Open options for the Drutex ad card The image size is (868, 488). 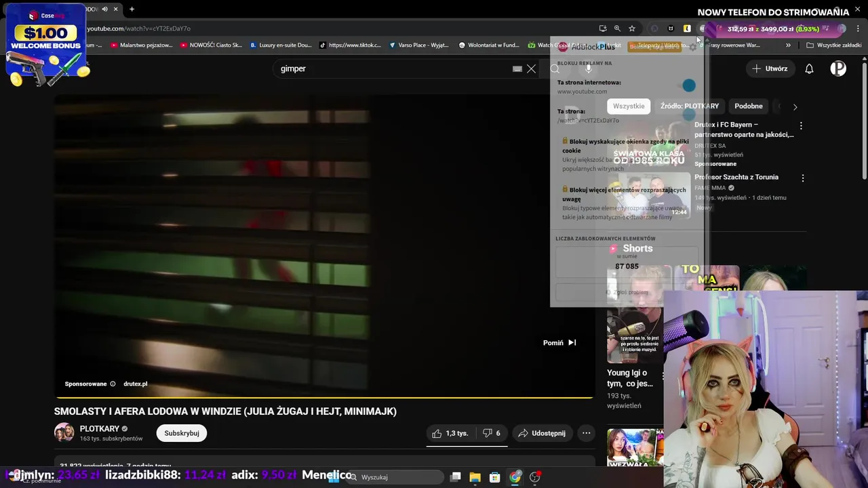tap(801, 126)
